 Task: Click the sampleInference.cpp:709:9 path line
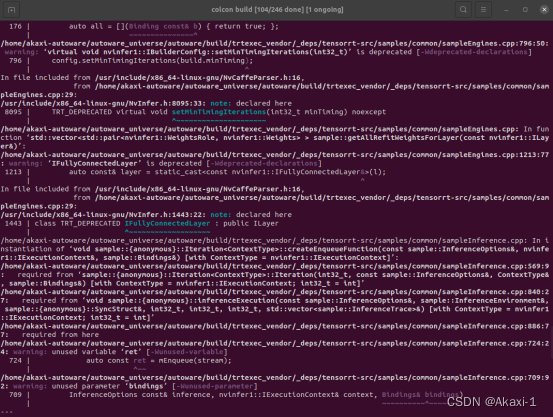pyautogui.click(x=275, y=377)
